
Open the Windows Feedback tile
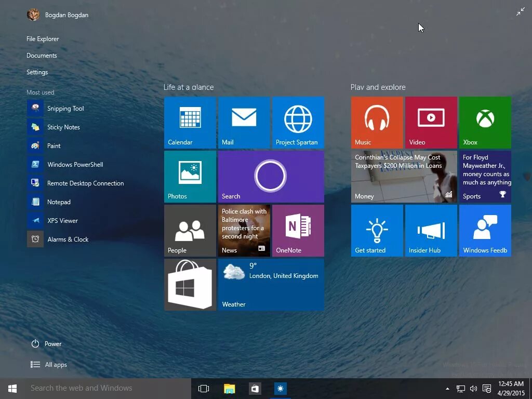click(485, 230)
